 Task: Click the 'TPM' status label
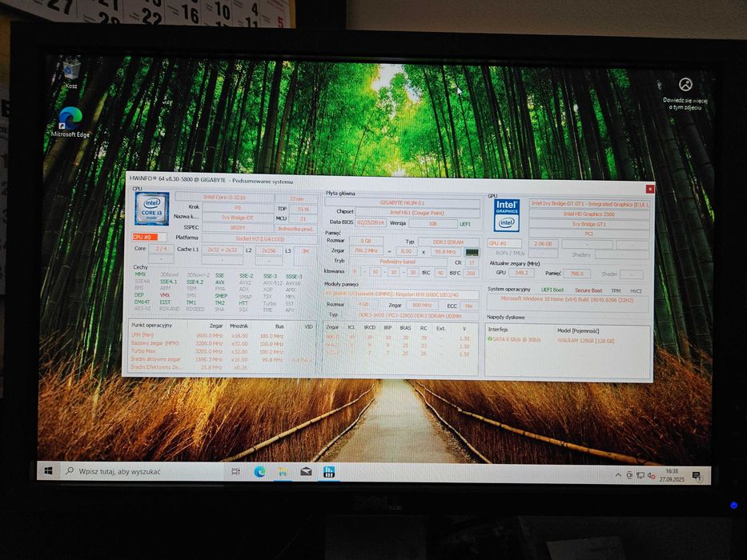[x=616, y=291]
